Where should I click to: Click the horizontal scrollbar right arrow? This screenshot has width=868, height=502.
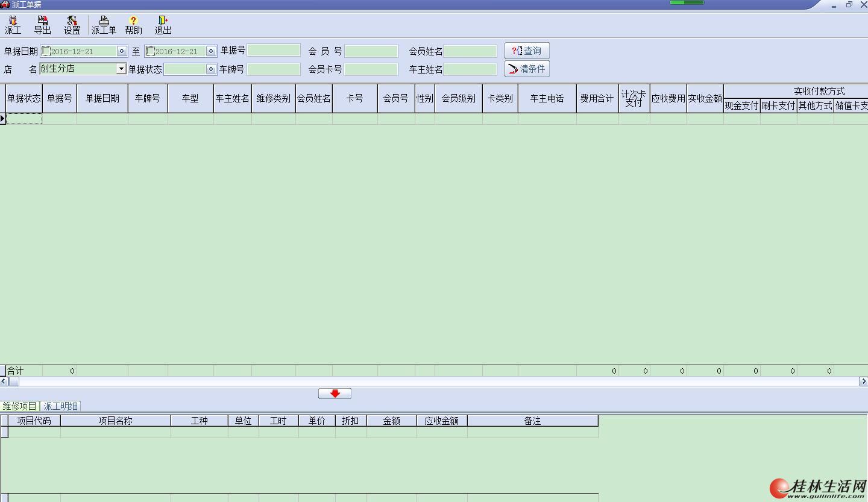click(863, 381)
